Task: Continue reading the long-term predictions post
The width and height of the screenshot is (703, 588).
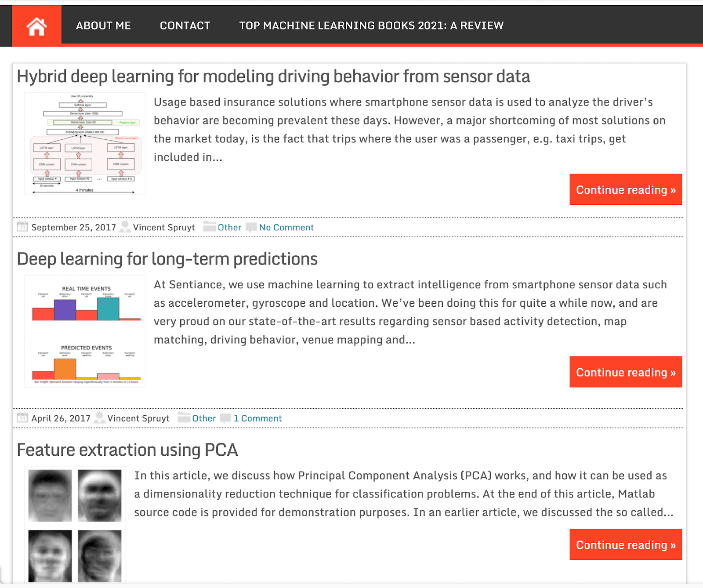Action: tap(626, 372)
